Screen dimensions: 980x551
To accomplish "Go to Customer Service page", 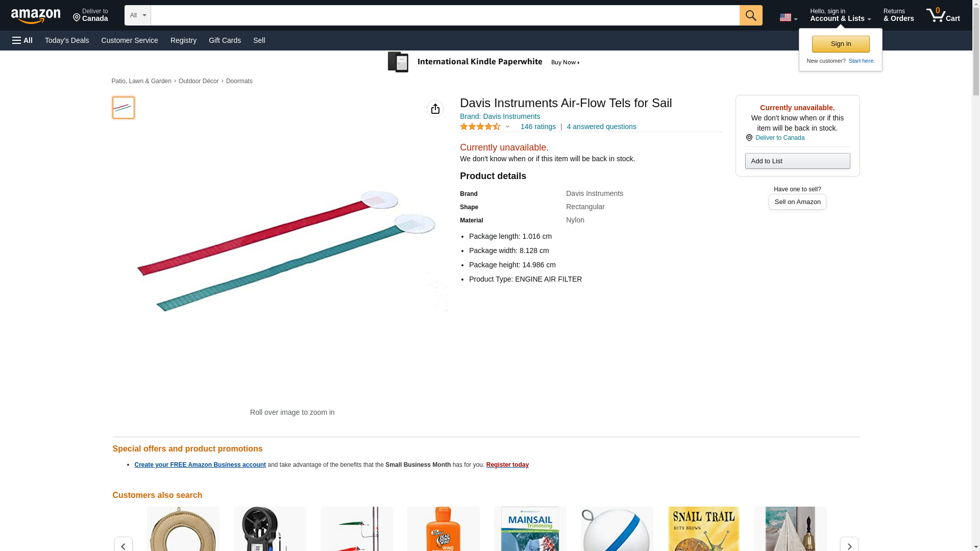I will point(130,40).
